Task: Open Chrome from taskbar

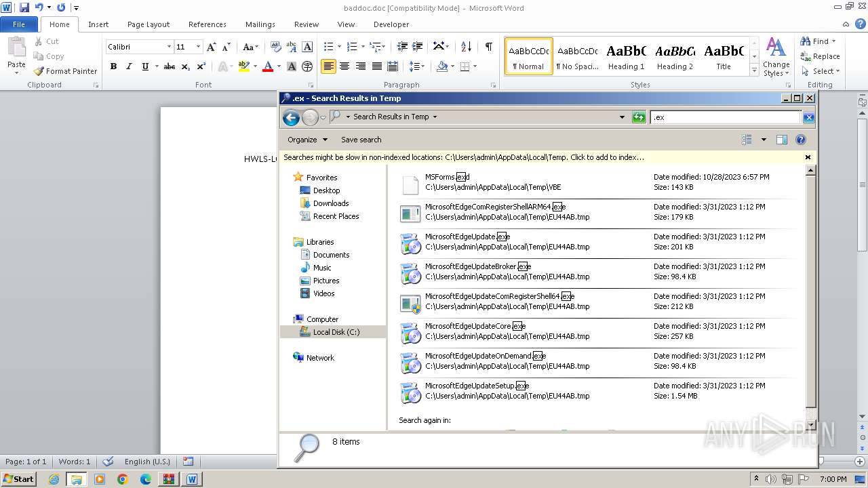Action: point(122,479)
